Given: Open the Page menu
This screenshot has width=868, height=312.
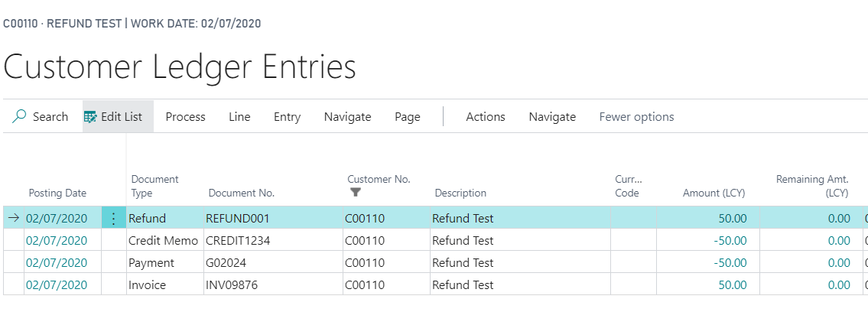Looking at the screenshot, I should (408, 117).
